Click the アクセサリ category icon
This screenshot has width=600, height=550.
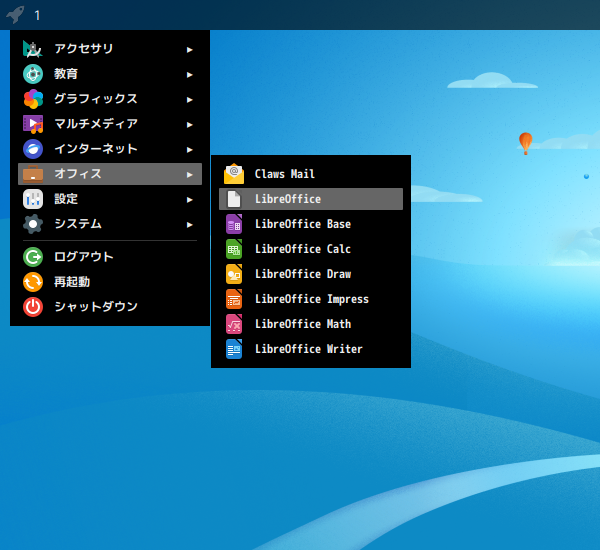pyautogui.click(x=33, y=49)
